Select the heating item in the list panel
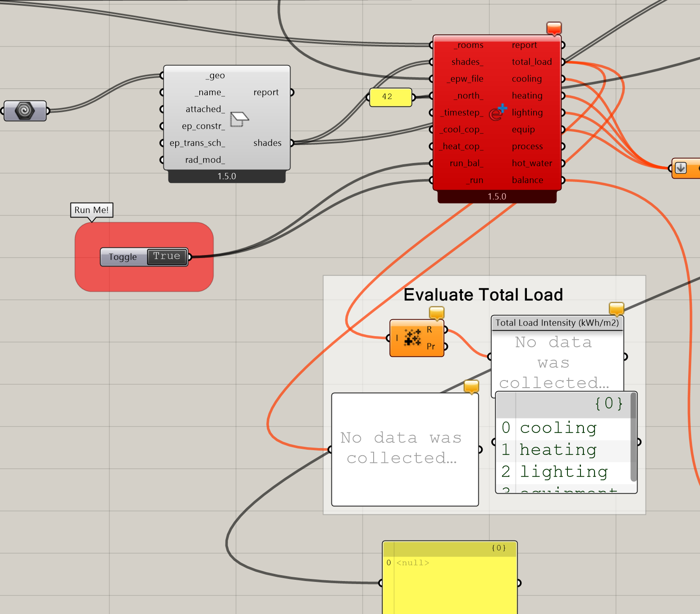The height and width of the screenshot is (614, 700). (x=558, y=450)
